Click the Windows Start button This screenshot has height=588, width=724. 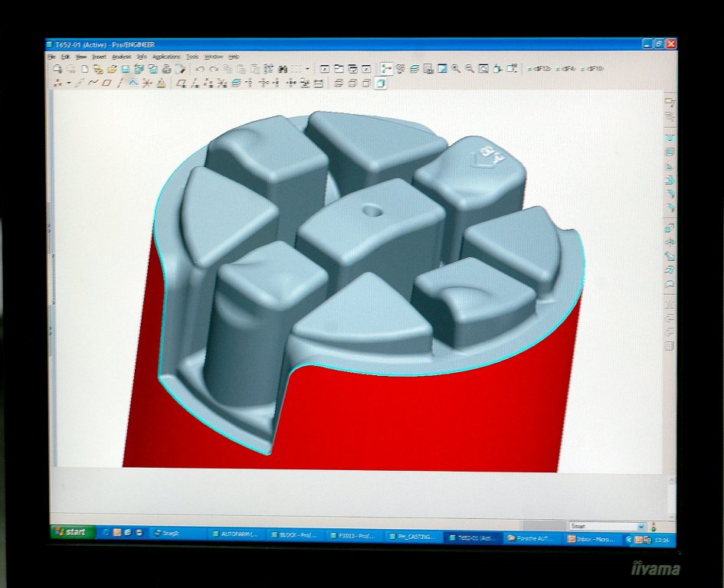tap(72, 532)
